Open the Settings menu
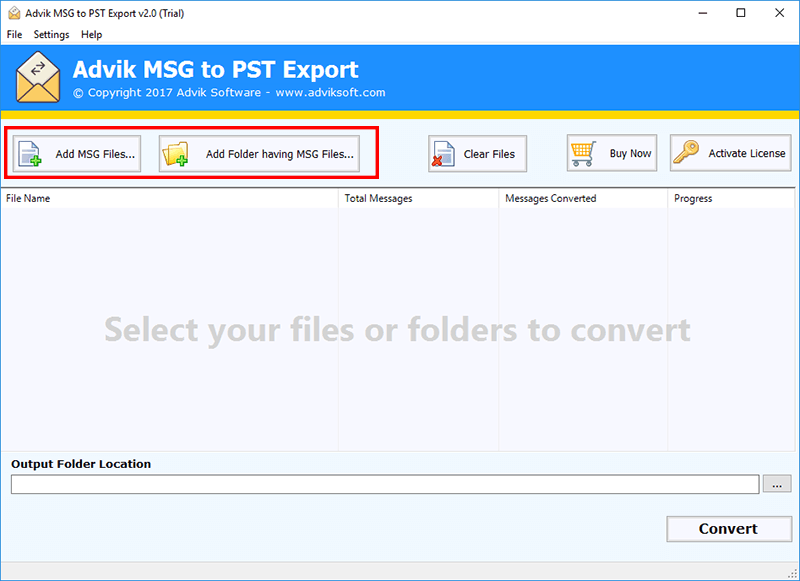 point(52,34)
